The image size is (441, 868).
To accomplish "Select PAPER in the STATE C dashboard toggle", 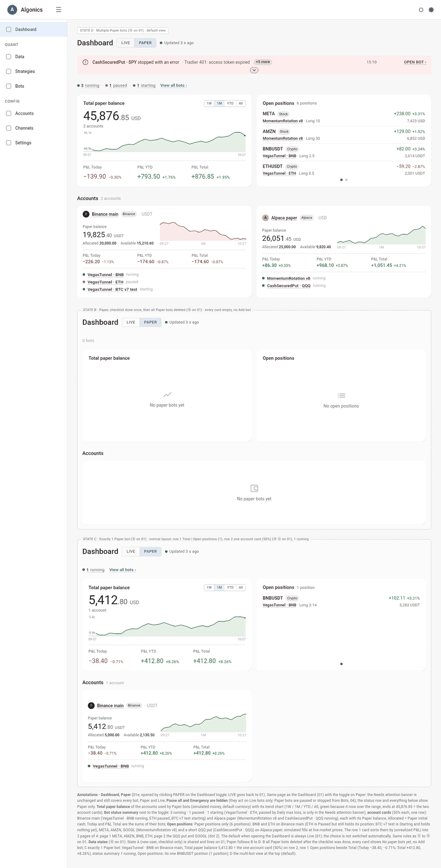I will click(x=150, y=552).
